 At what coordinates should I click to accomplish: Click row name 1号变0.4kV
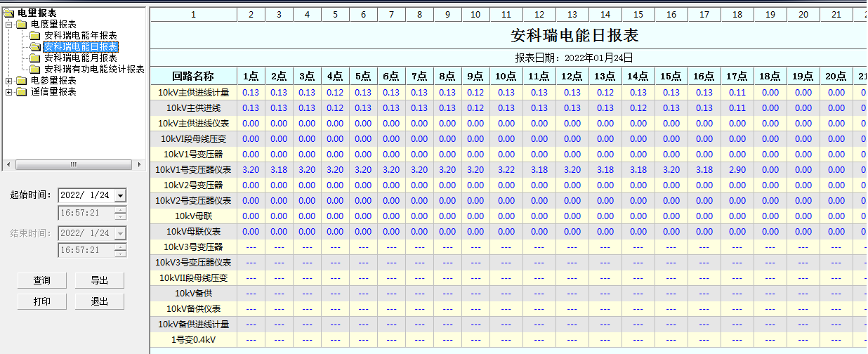[194, 339]
